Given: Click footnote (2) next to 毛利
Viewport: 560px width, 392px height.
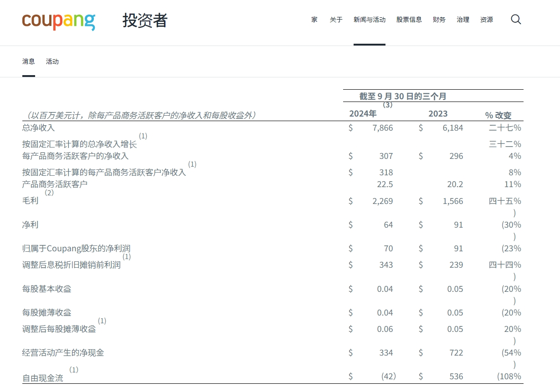Looking at the screenshot, I should click(49, 193).
